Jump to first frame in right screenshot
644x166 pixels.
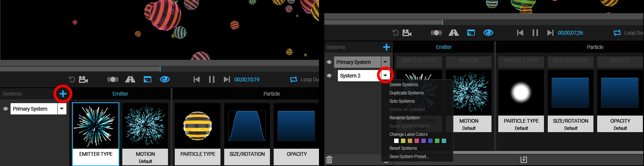coord(520,33)
